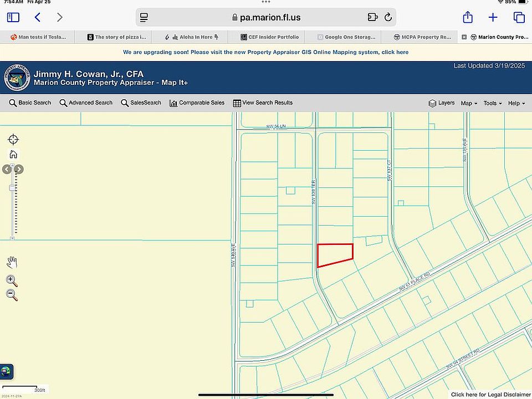Click the locate crosshair icon on map
The width and height of the screenshot is (532, 399).
point(13,140)
